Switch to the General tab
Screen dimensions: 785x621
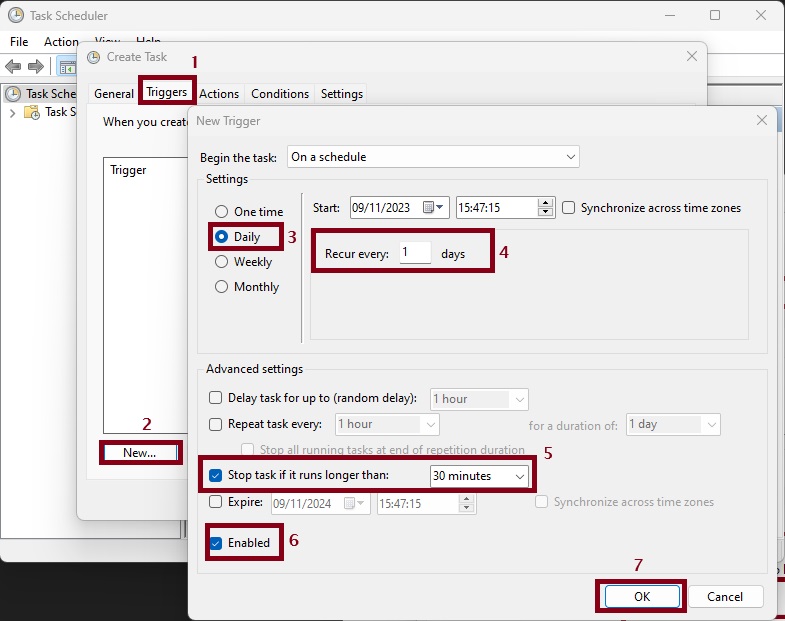click(114, 94)
